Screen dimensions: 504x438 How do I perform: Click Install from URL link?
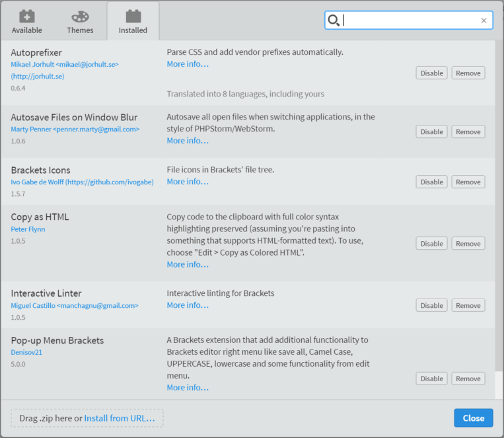click(120, 418)
